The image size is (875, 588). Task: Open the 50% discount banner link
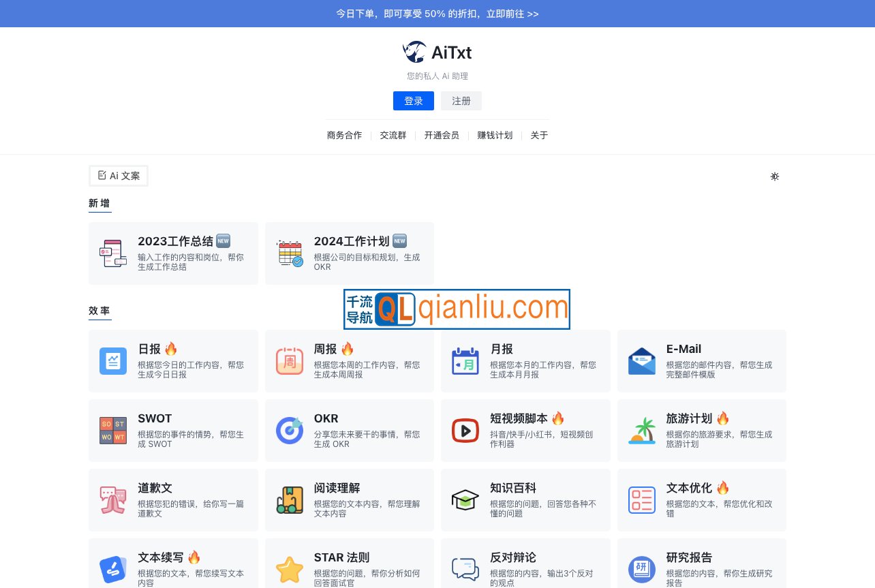[437, 13]
